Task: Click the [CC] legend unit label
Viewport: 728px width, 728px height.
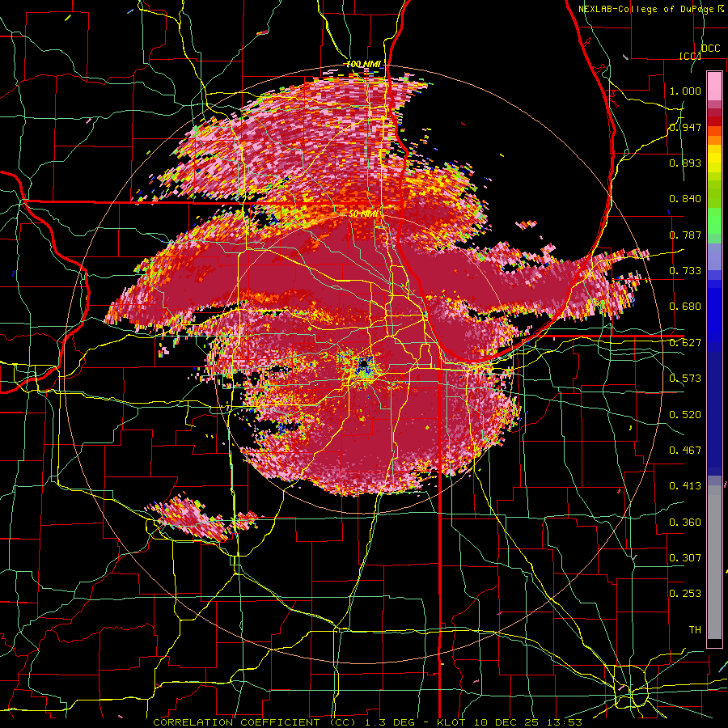Action: [x=690, y=56]
